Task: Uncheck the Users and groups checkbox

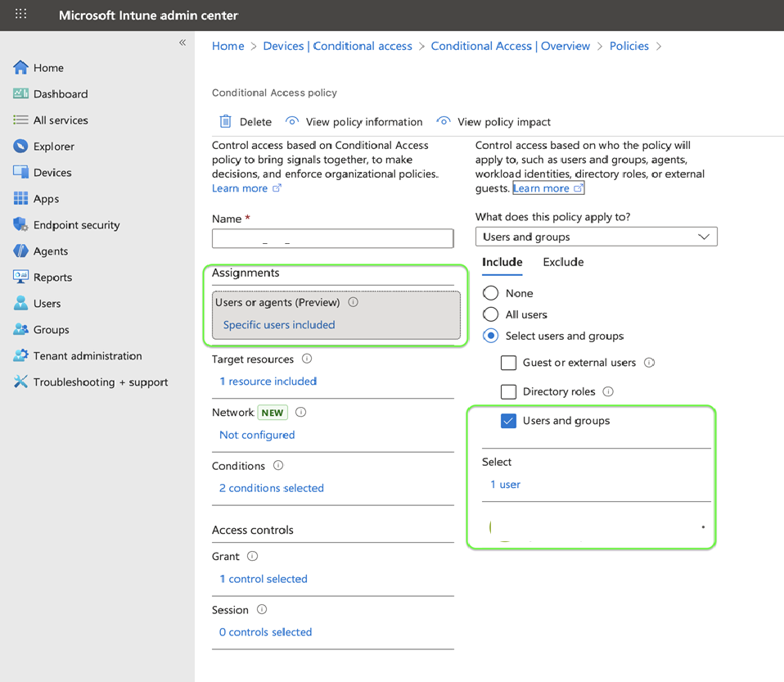Action: (x=508, y=421)
